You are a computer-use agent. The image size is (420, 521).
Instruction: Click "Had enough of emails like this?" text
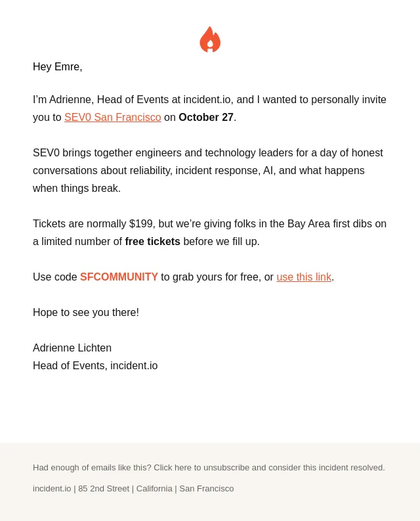92,468
